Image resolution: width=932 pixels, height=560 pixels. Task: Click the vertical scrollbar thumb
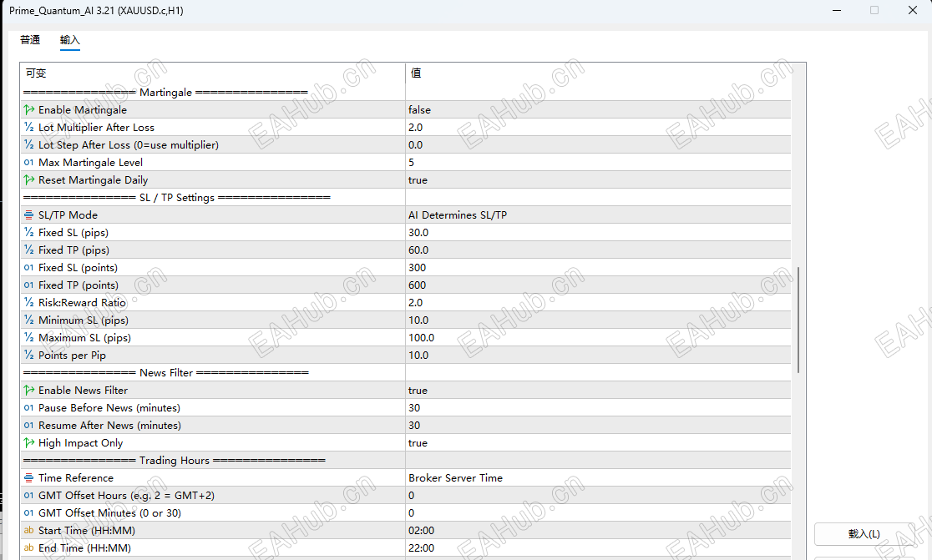[798, 320]
